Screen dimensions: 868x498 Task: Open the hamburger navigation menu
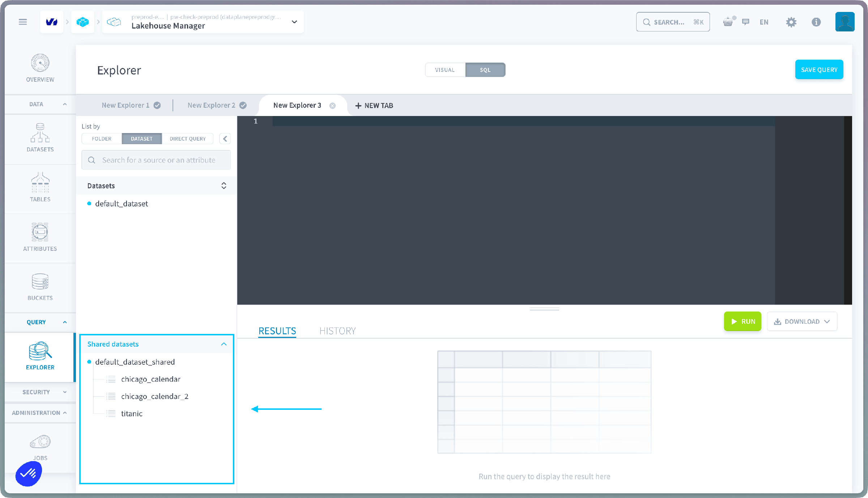(x=23, y=22)
